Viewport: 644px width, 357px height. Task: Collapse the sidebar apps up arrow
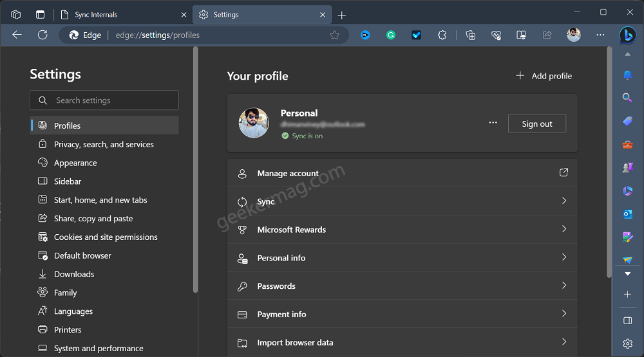click(627, 54)
